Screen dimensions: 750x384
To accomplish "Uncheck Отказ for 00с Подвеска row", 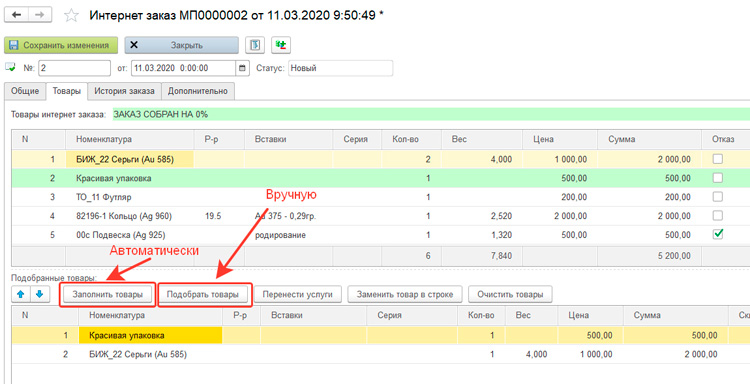I will [717, 234].
